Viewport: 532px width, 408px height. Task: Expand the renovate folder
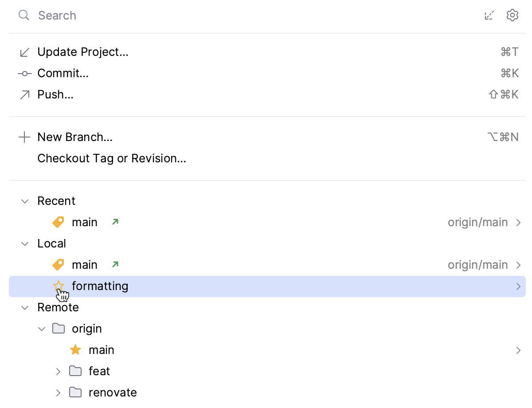tap(58, 393)
